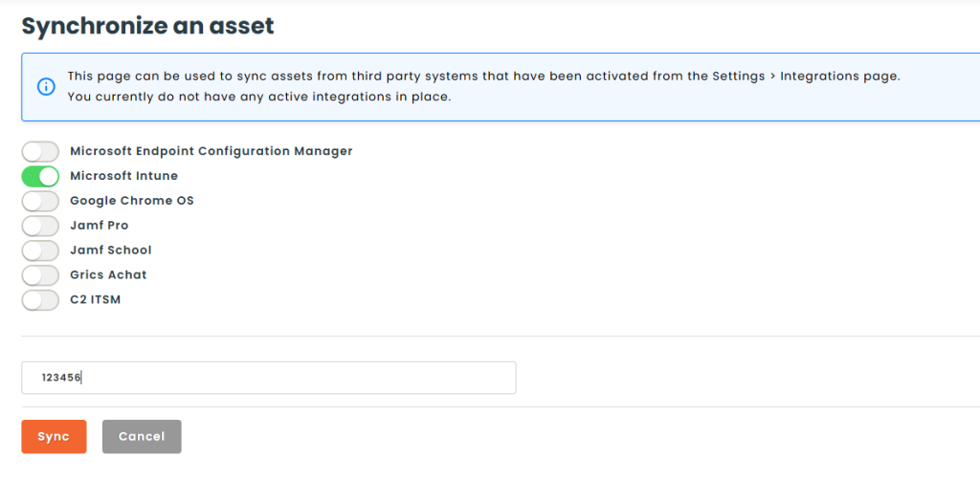
Task: Enable the Jamf Pro toggle switch
Action: (40, 226)
